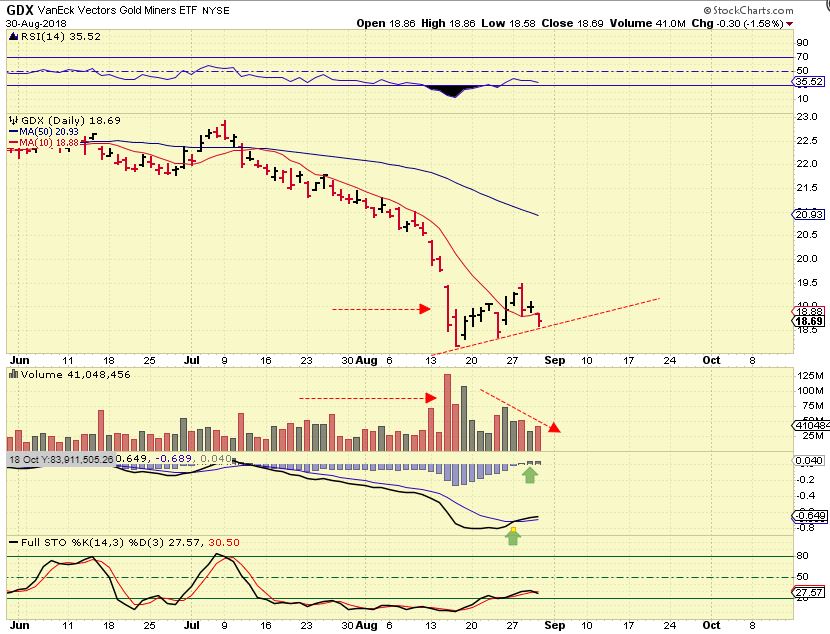
Task: Click the Chg -0.30 (-1.58%) value
Action: pyautogui.click(x=737, y=23)
